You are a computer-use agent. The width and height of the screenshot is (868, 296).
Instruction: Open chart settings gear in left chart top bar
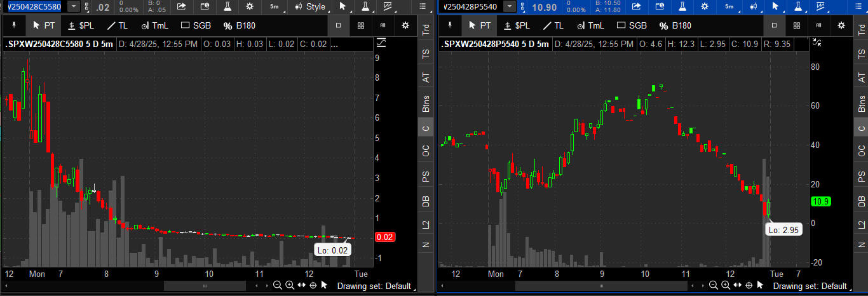250,6
